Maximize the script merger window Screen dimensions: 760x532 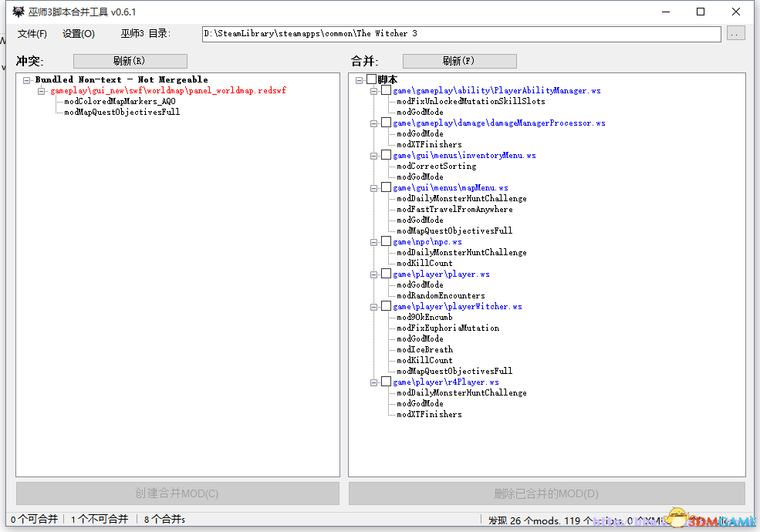click(701, 12)
